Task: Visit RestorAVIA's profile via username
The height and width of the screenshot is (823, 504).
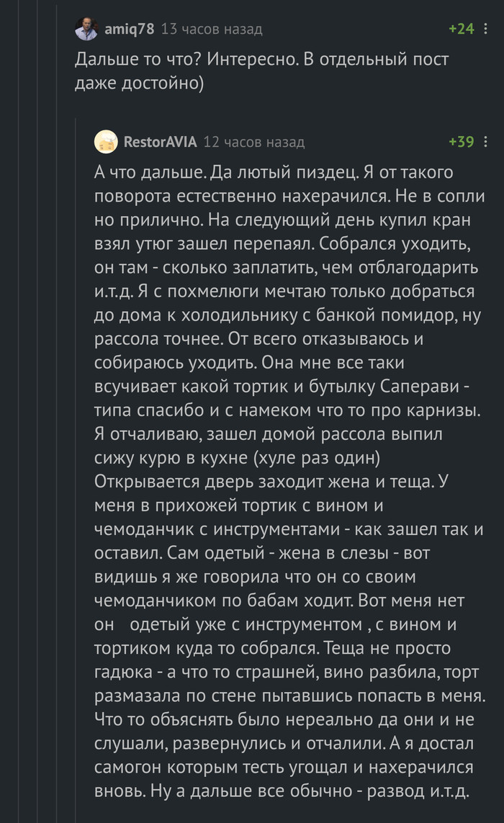Action: coord(160,142)
